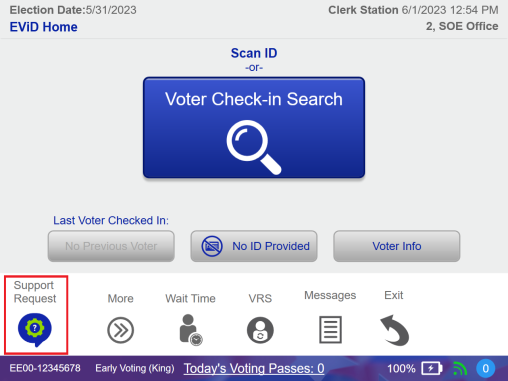Open Today's Voting Passes link
Screen dimensions: 508x381
(254, 368)
